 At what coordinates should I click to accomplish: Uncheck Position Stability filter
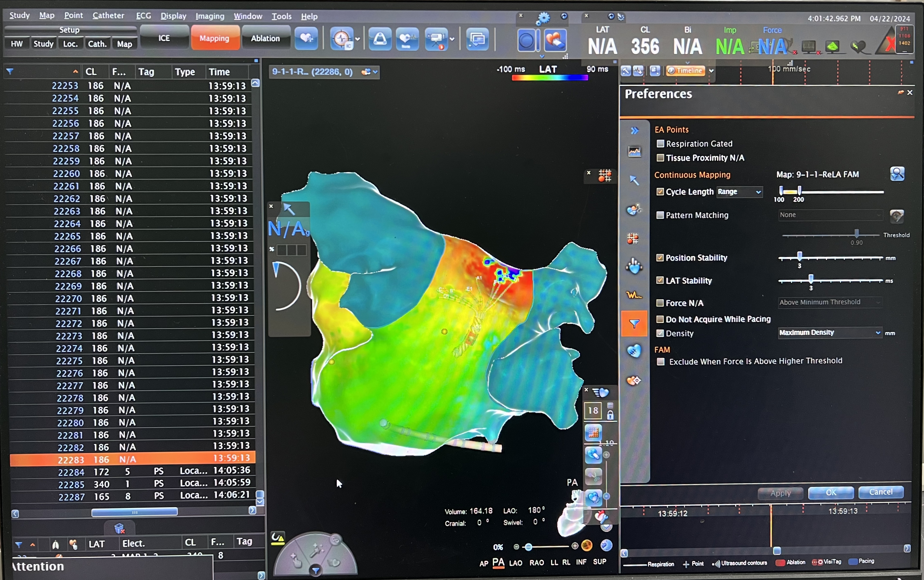pos(660,257)
